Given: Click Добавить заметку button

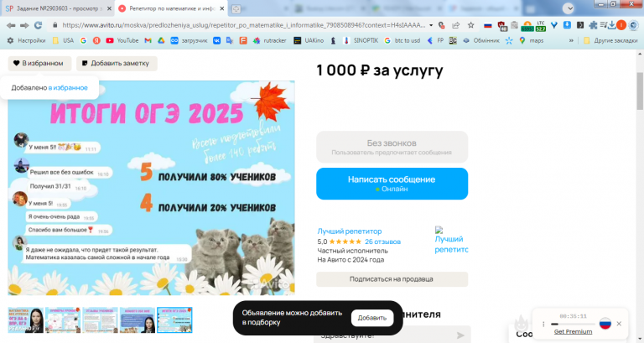Looking at the screenshot, I should [117, 63].
